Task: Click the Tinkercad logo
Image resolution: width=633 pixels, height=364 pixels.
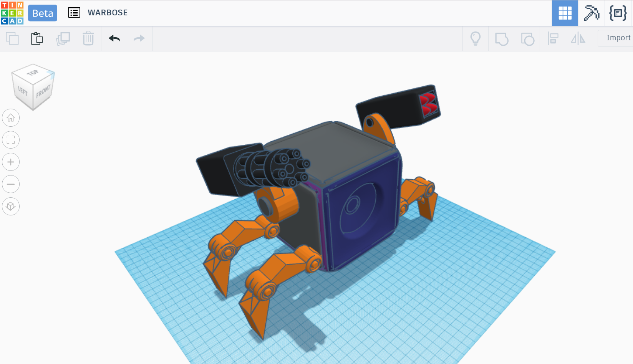Action: [12, 13]
